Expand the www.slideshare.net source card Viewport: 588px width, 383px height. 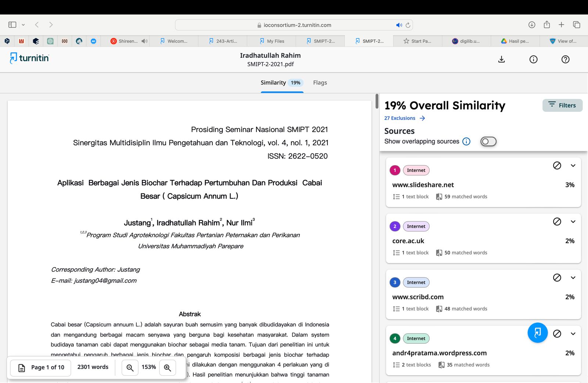coord(573,166)
